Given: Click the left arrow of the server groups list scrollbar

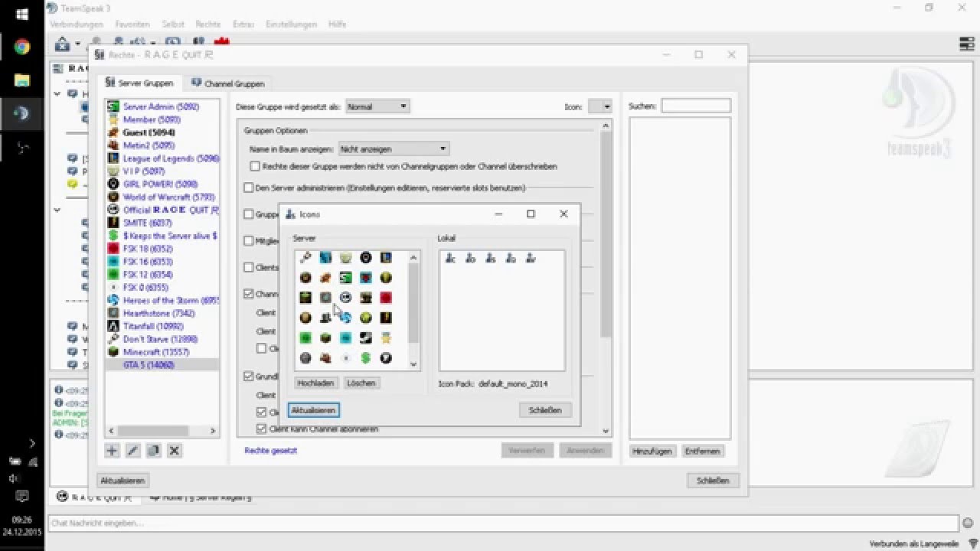Looking at the screenshot, I should 110,431.
